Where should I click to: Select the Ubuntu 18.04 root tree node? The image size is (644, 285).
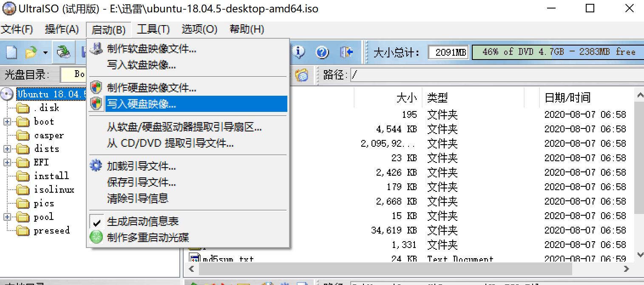pyautogui.click(x=51, y=94)
